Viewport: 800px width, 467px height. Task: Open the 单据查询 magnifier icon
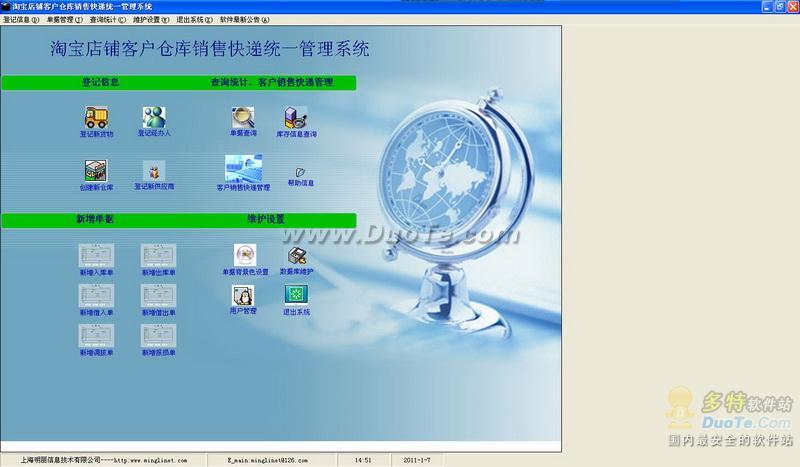tap(243, 117)
